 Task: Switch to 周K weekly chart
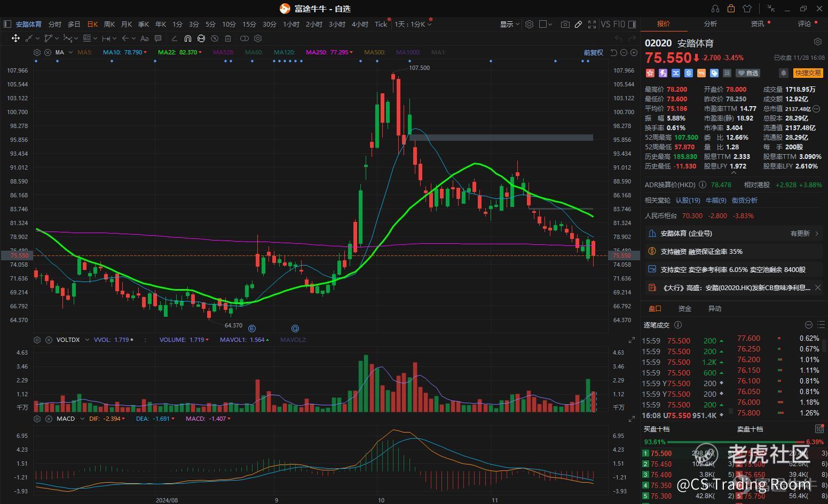[109, 24]
